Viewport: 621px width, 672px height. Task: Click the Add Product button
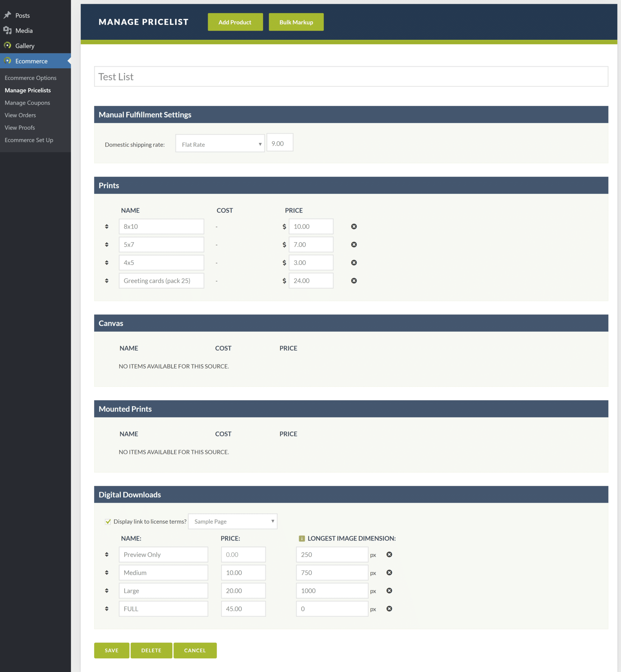pos(235,22)
